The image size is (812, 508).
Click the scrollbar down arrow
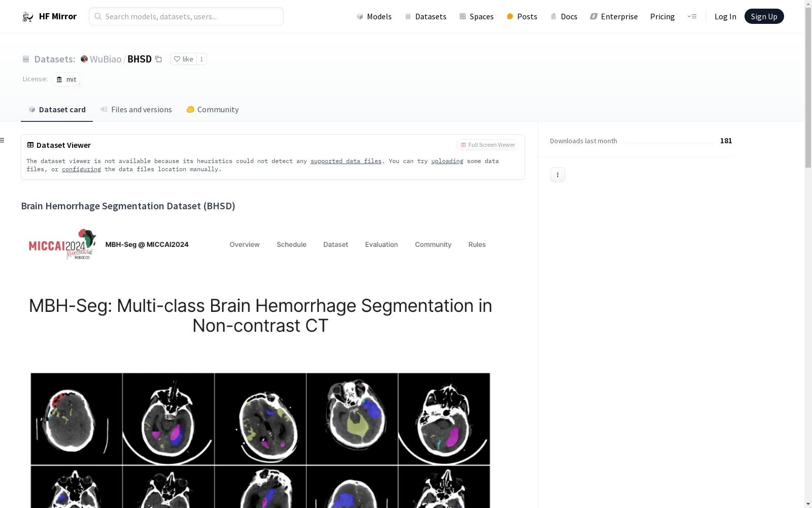pyautogui.click(x=808, y=504)
